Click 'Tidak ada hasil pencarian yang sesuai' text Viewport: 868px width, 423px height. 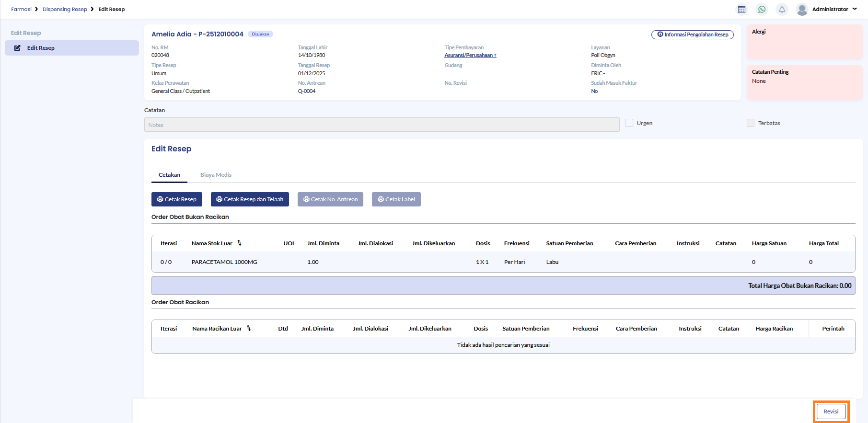point(503,345)
